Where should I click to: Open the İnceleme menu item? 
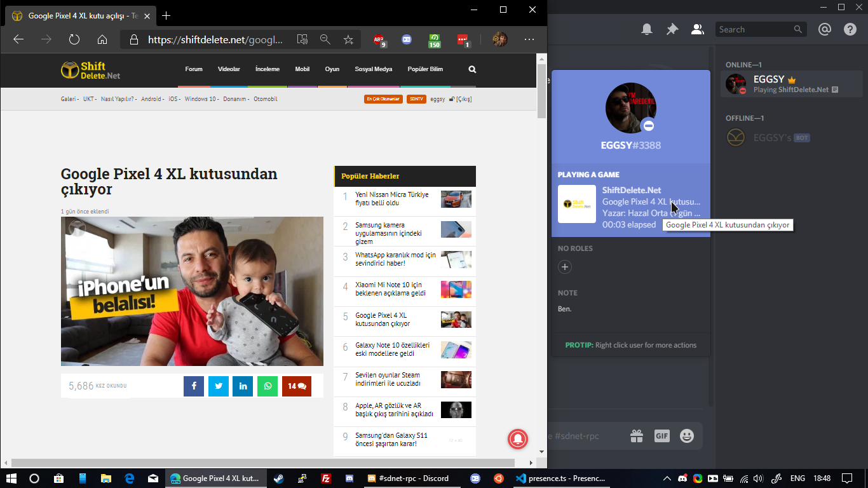(268, 69)
